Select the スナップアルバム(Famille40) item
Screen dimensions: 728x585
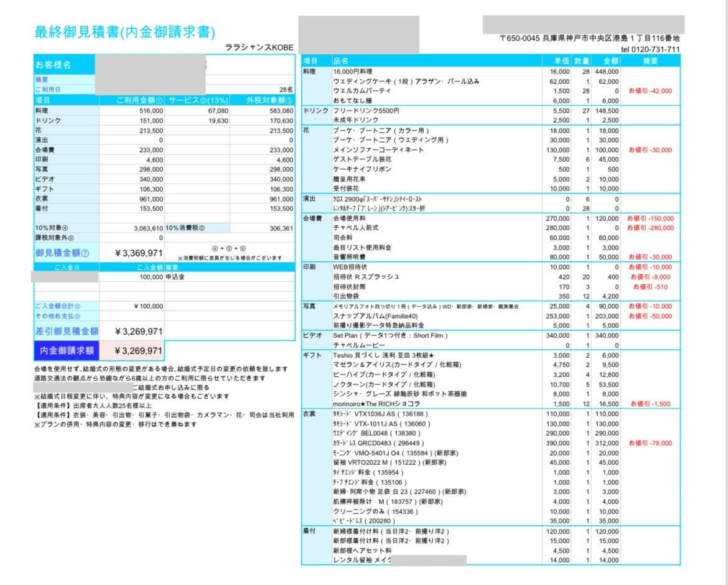[x=376, y=316]
